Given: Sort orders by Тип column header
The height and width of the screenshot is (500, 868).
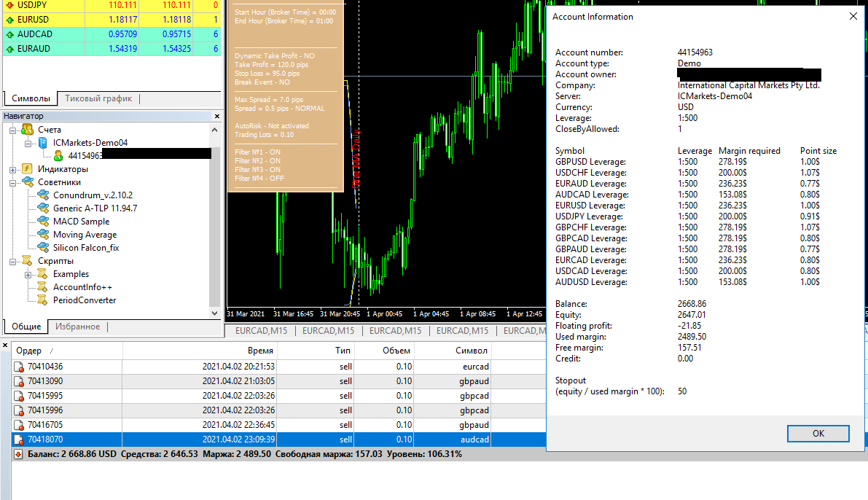Looking at the screenshot, I should 316,351.
